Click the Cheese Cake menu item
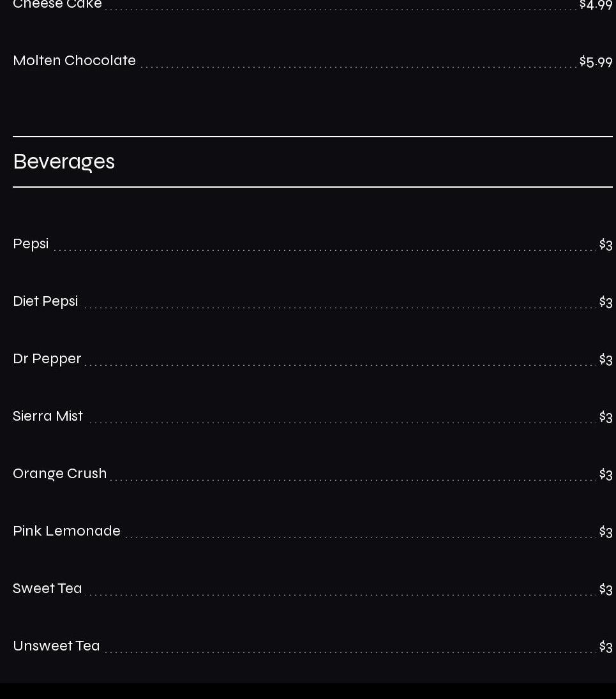The width and height of the screenshot is (616, 699). tap(57, 4)
